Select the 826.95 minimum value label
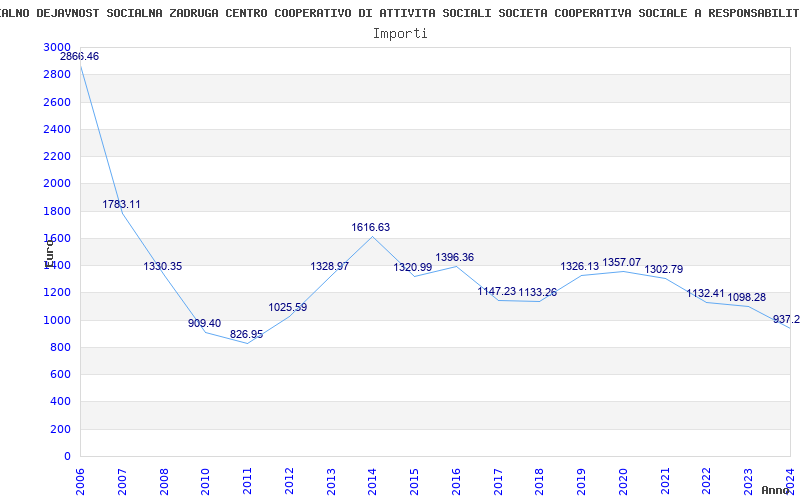This screenshot has height=500, width=800. click(x=246, y=335)
